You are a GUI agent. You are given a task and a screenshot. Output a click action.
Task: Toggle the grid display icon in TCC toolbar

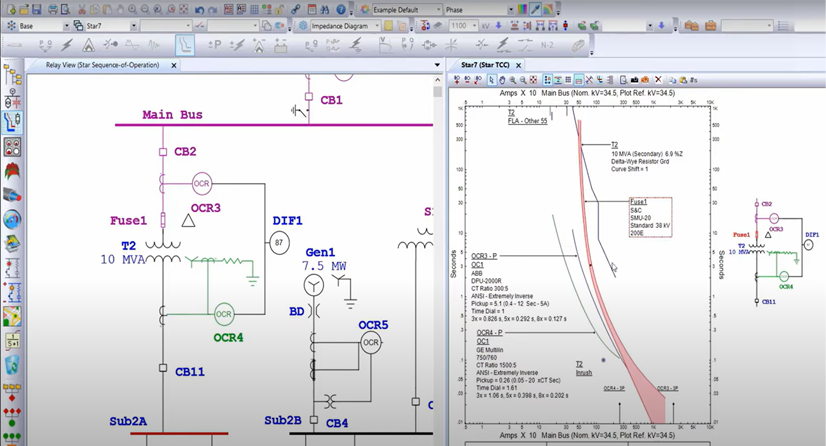tap(567, 80)
